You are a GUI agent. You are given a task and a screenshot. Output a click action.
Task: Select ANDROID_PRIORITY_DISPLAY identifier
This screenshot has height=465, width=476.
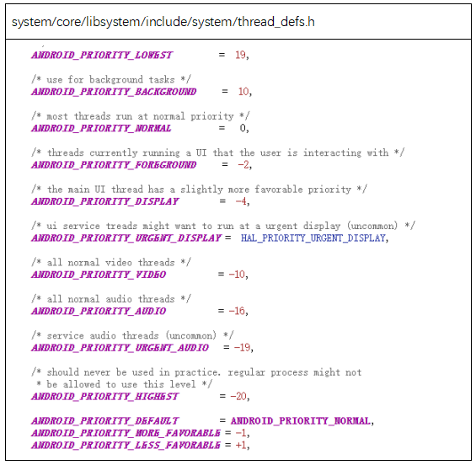tap(105, 201)
